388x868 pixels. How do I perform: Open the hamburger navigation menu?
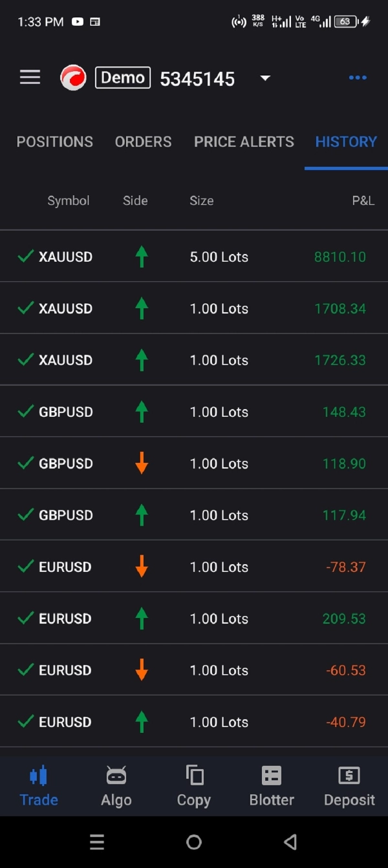coord(30,78)
